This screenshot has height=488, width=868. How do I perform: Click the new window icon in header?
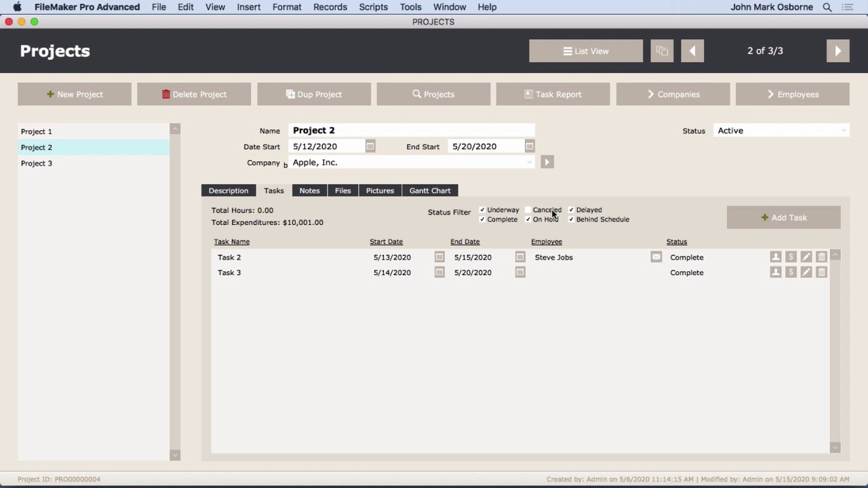662,51
